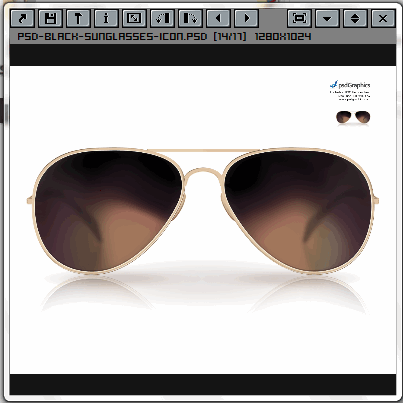Save the image with the floppy disk icon
Image resolution: width=403 pixels, height=403 pixels.
(x=50, y=18)
